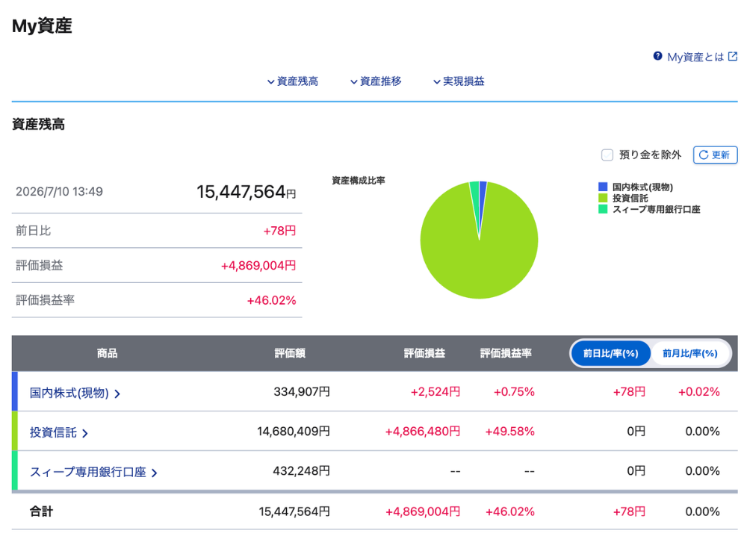Click the question mark help icon
Viewport: 747px width, 560px height.
point(657,56)
